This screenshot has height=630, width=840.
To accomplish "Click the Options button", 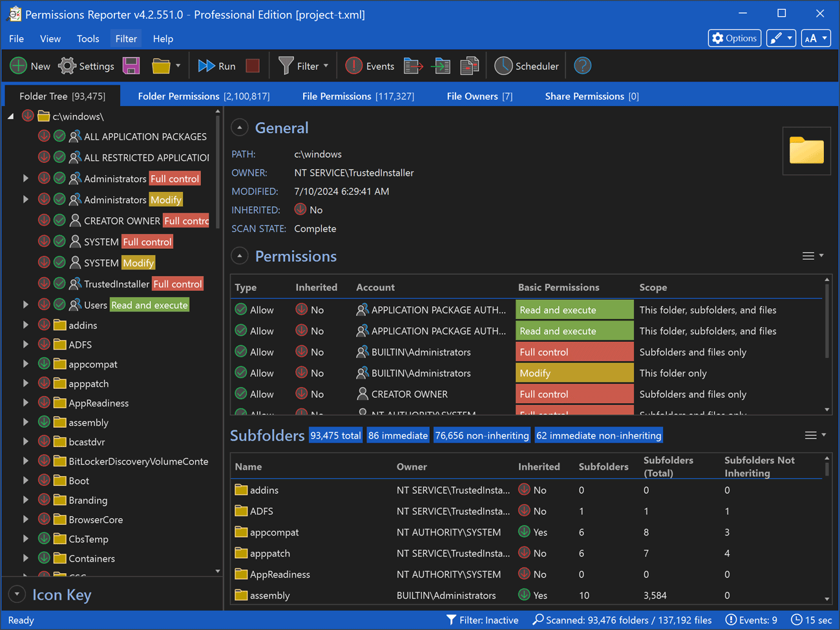I will pyautogui.click(x=734, y=39).
